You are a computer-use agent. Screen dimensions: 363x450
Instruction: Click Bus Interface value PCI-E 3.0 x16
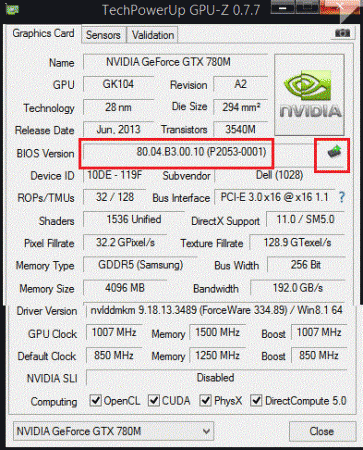(275, 197)
